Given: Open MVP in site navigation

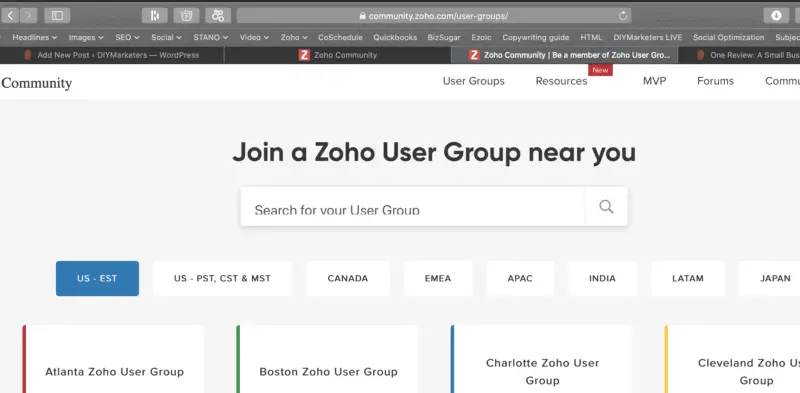Looking at the screenshot, I should coord(655,81).
